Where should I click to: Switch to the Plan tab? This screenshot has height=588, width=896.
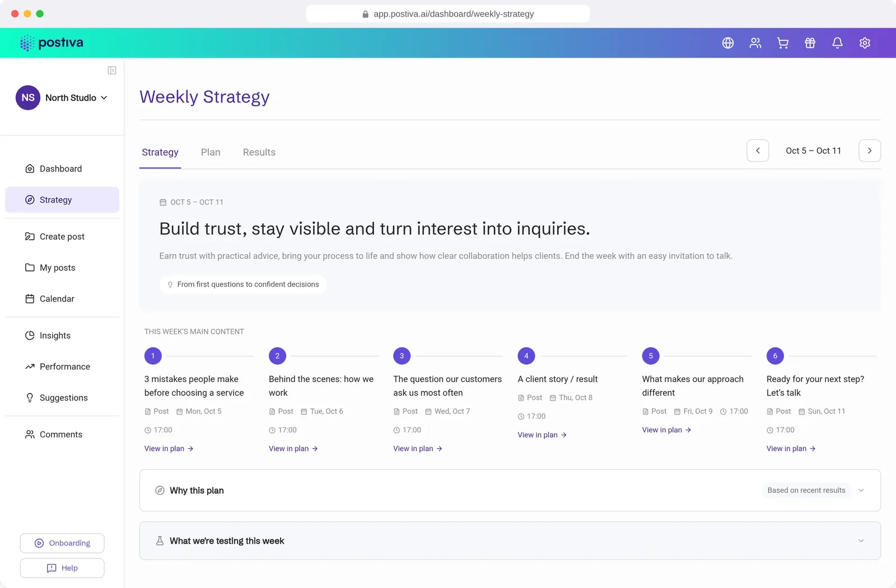click(x=211, y=152)
